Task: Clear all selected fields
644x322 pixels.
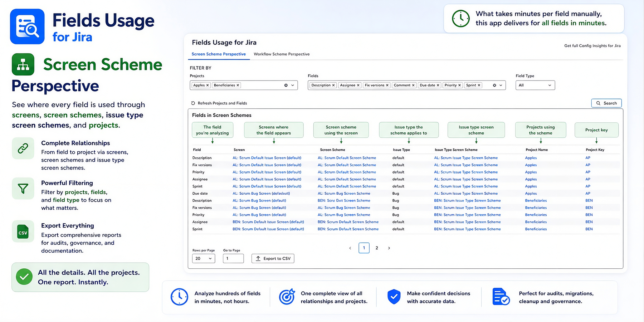Action: pos(494,85)
